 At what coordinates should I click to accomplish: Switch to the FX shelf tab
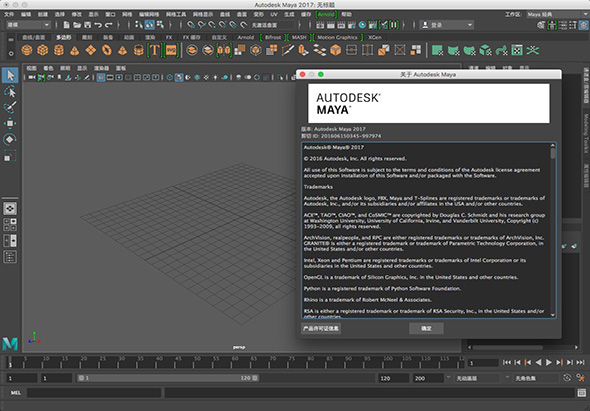click(169, 37)
